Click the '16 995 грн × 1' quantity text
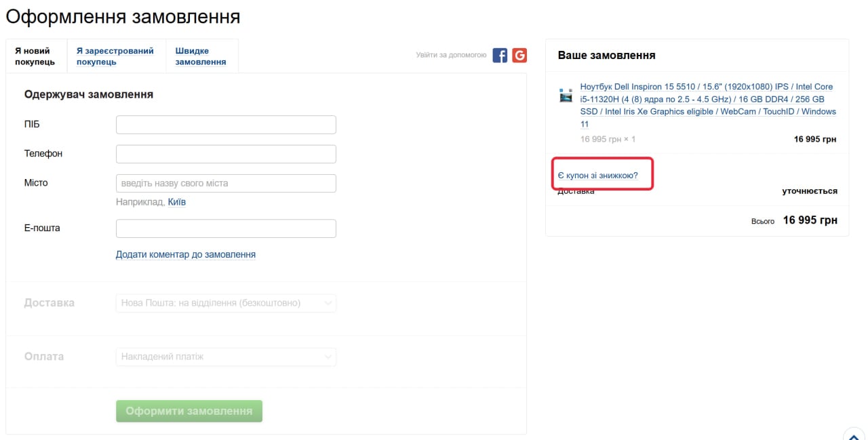Image resolution: width=868 pixels, height=440 pixels. [608, 139]
